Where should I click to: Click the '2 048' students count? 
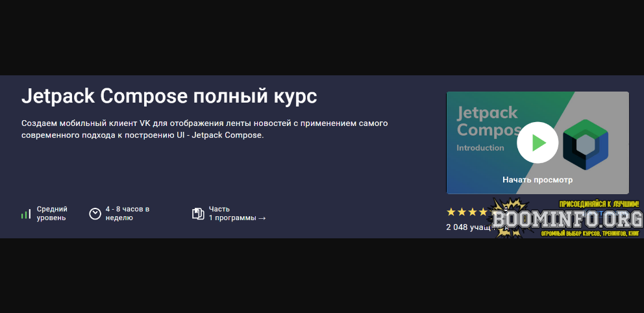(x=457, y=227)
